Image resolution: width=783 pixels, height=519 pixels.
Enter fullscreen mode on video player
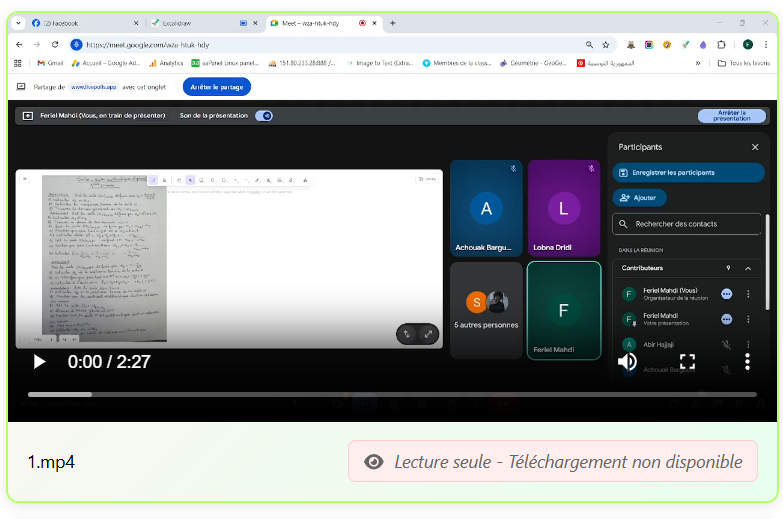click(687, 362)
